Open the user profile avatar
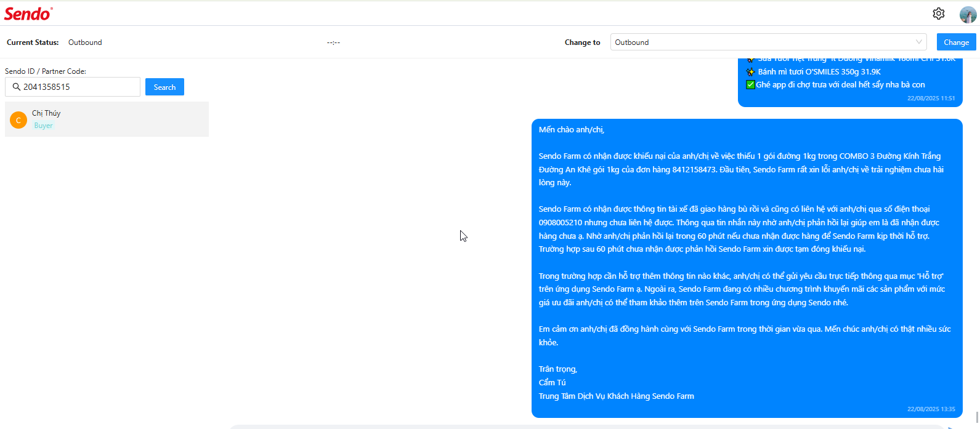980x429 pixels. [x=968, y=14]
